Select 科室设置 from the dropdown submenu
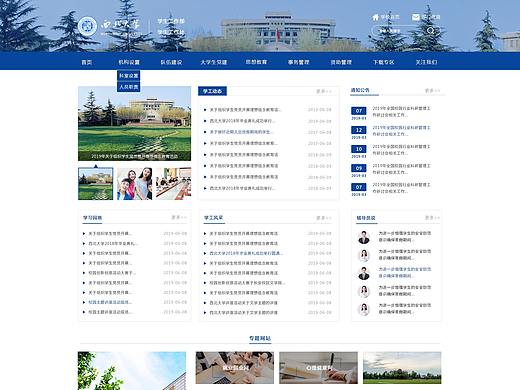 click(129, 76)
